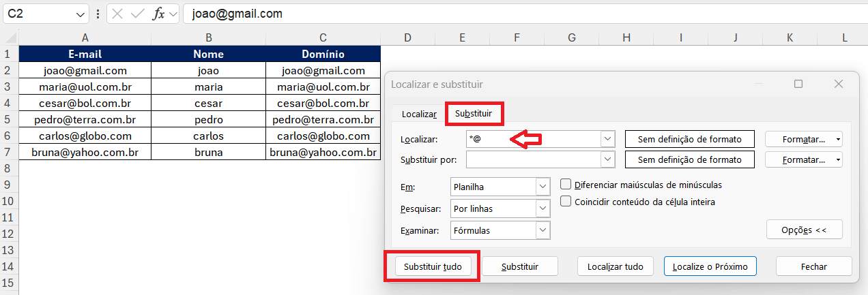The height and width of the screenshot is (295, 868).
Task: Click the Insert Function fx icon
Action: (x=158, y=14)
